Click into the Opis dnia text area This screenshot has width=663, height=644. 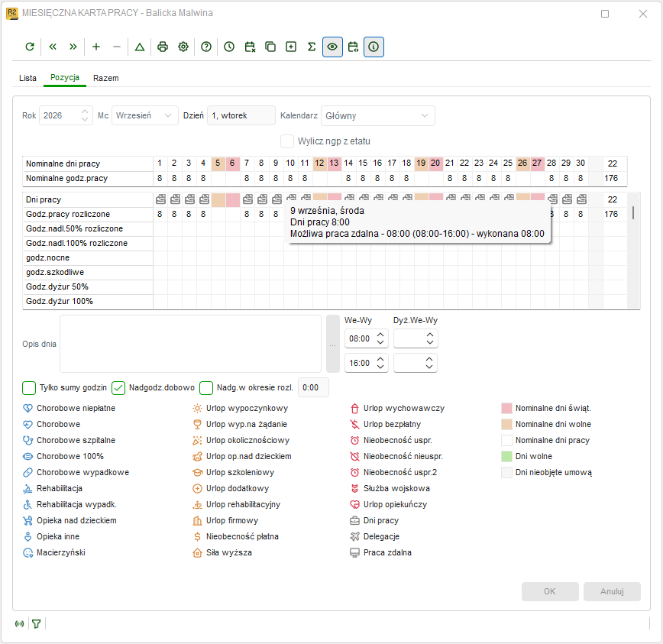[190, 344]
